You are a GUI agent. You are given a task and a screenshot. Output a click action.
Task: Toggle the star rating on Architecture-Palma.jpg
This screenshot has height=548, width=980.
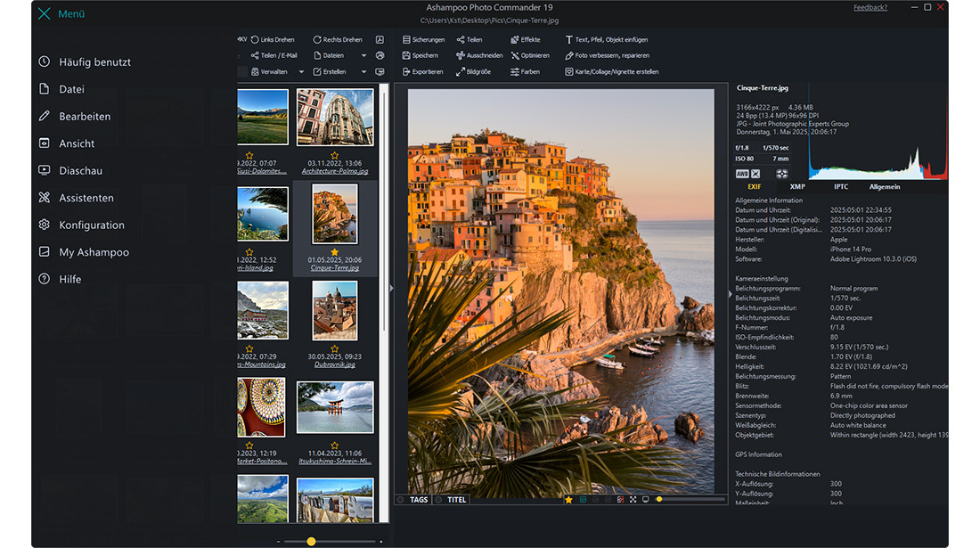[334, 155]
